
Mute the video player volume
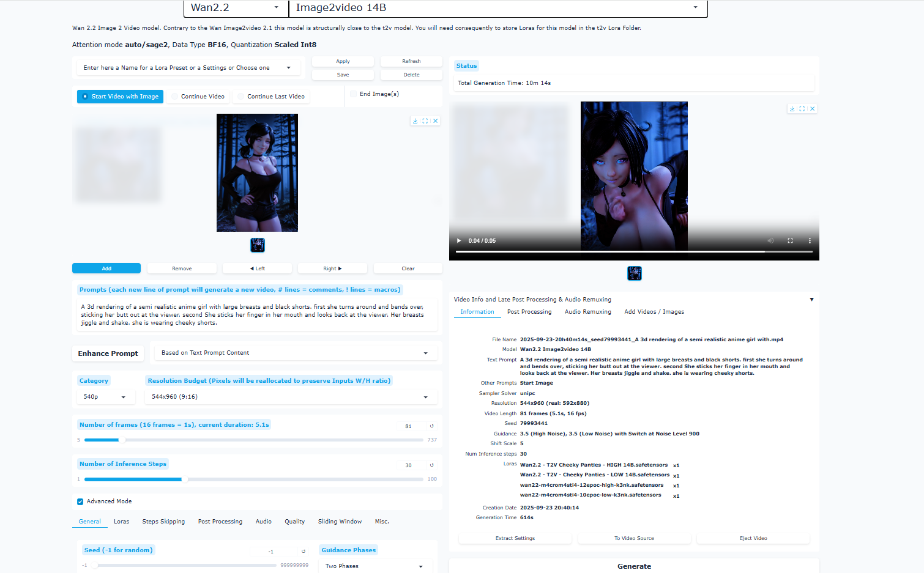770,241
